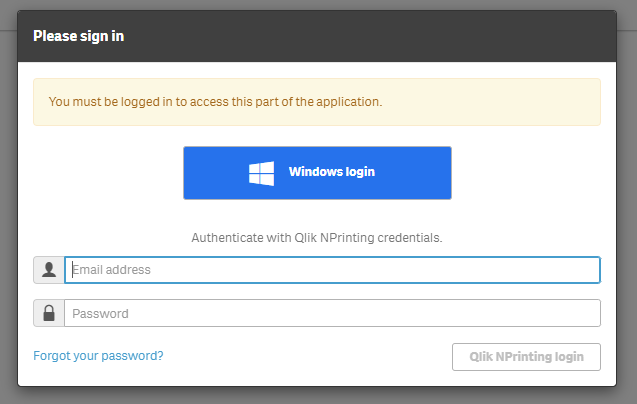Open the Forgot your password link
Image resolution: width=637 pixels, height=404 pixels.
click(98, 355)
